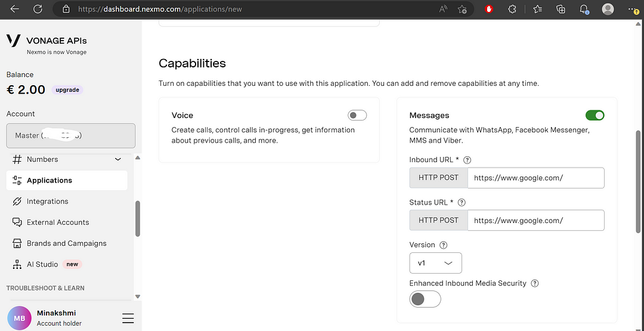Click sidebar scroll down arrow
The width and height of the screenshot is (644, 331).
click(138, 296)
